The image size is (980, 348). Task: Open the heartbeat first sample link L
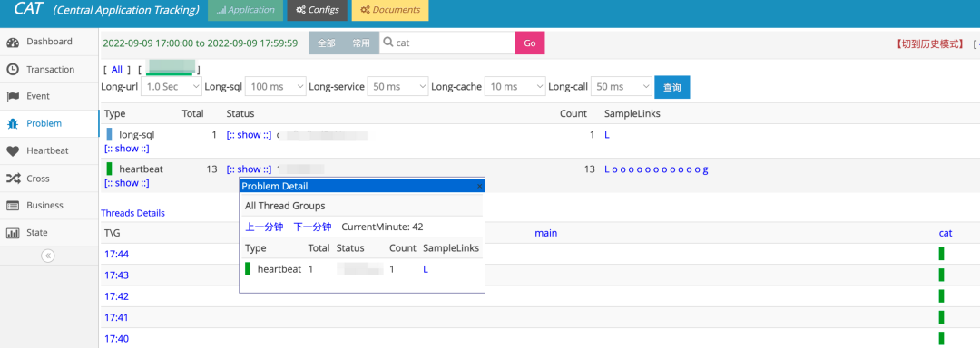(607, 169)
